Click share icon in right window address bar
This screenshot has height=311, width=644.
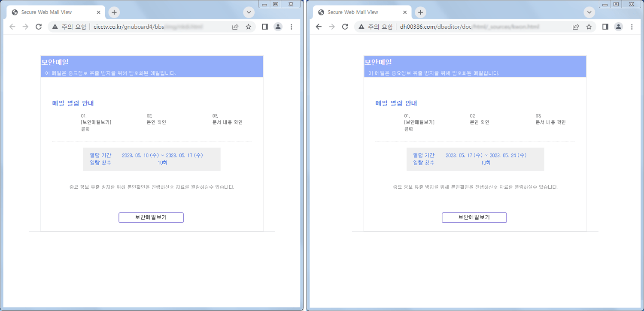pyautogui.click(x=576, y=27)
